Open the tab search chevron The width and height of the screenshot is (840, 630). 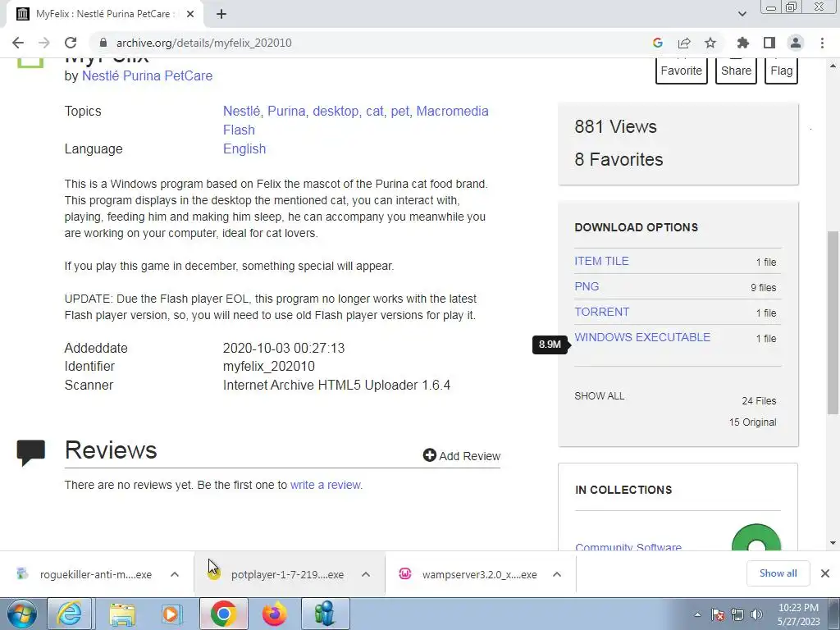point(742,15)
